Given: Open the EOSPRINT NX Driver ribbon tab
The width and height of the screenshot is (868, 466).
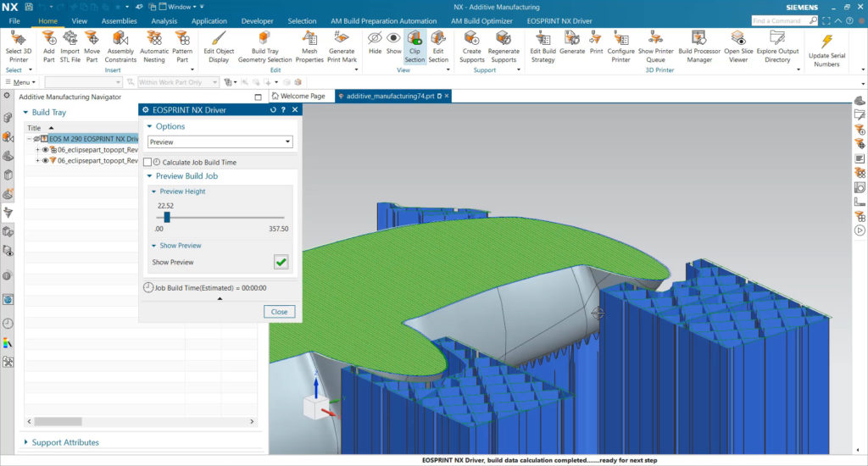Looking at the screenshot, I should coord(559,21).
